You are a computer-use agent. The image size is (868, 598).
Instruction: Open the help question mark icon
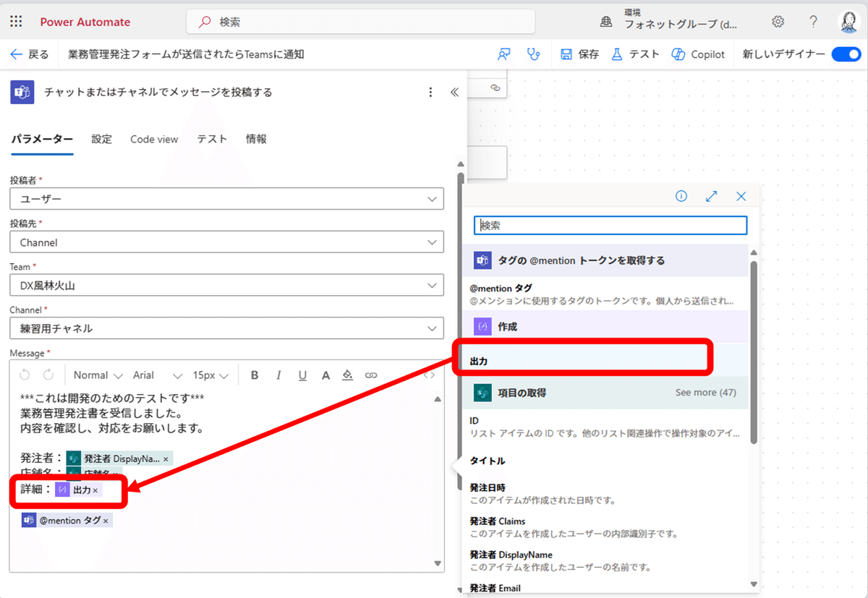[813, 22]
